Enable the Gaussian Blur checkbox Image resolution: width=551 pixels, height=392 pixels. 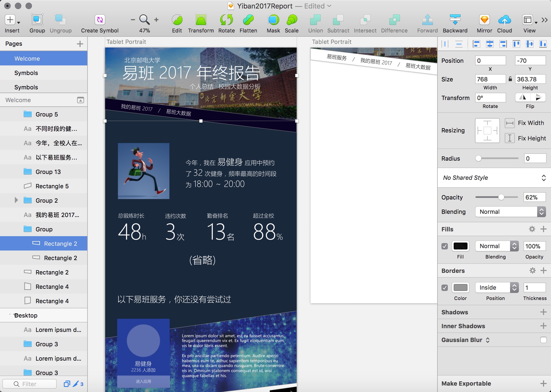[543, 340]
